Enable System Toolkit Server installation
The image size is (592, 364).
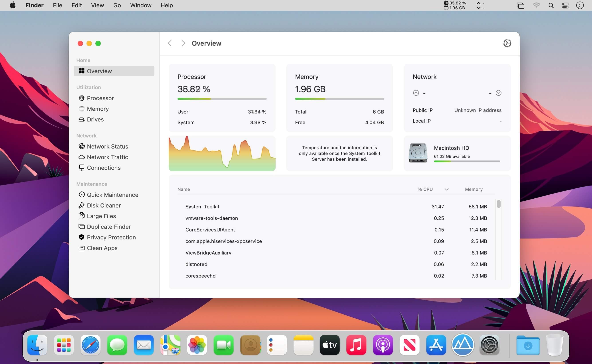[339, 153]
